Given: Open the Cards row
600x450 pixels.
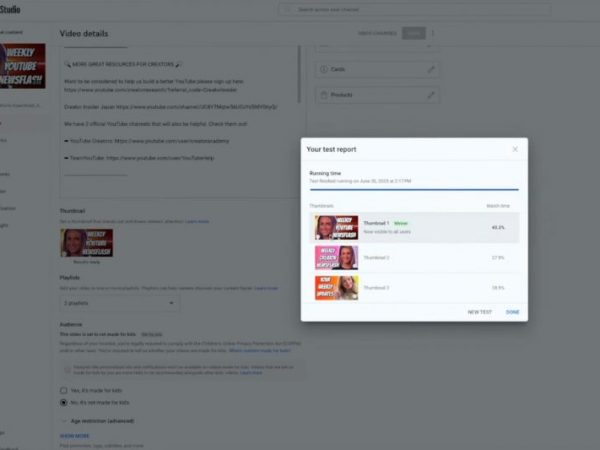Looking at the screenshot, I should point(377,69).
